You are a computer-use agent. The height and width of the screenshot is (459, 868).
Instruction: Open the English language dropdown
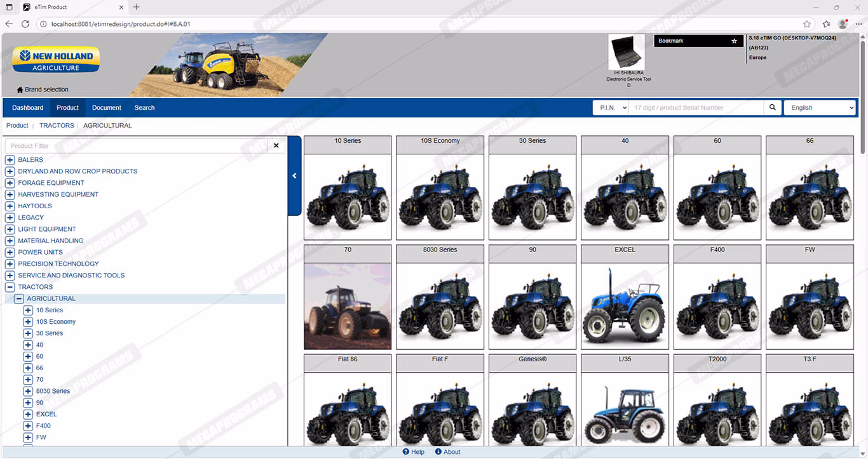[x=820, y=108]
